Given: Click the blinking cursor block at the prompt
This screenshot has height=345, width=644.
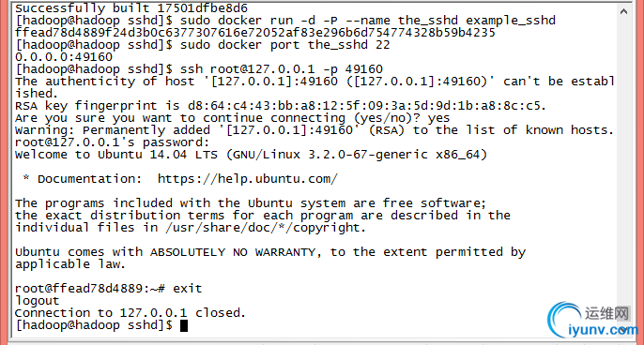Looking at the screenshot, I should [x=184, y=325].
